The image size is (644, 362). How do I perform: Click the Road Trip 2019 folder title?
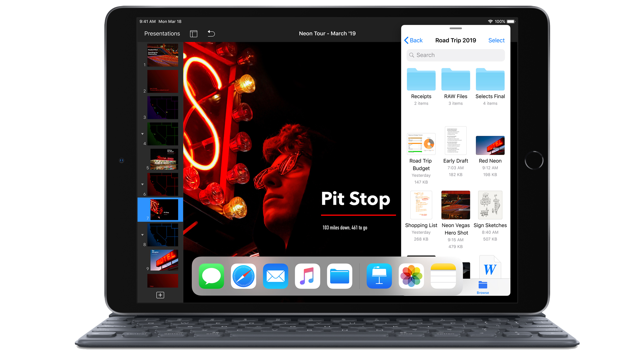tap(456, 40)
